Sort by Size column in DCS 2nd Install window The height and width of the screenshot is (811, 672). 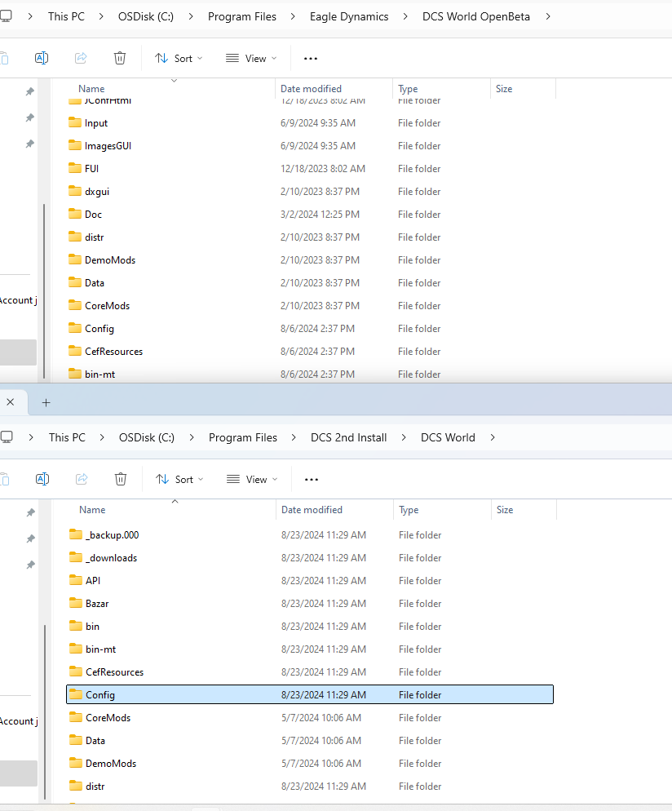[505, 510]
